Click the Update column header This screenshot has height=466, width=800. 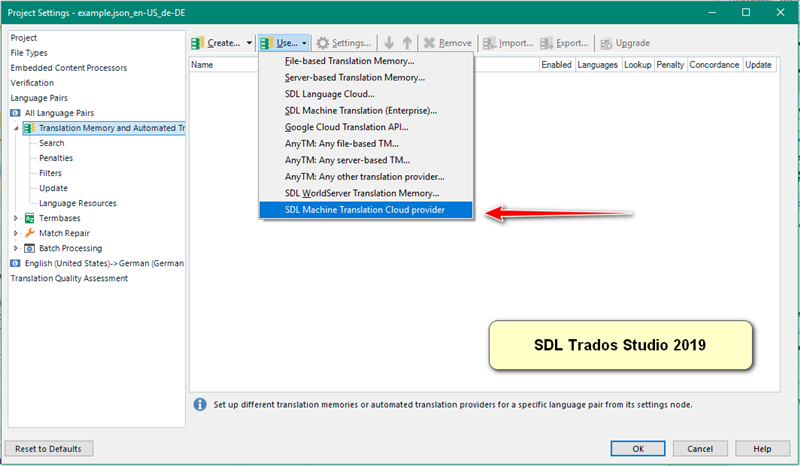[759, 65]
